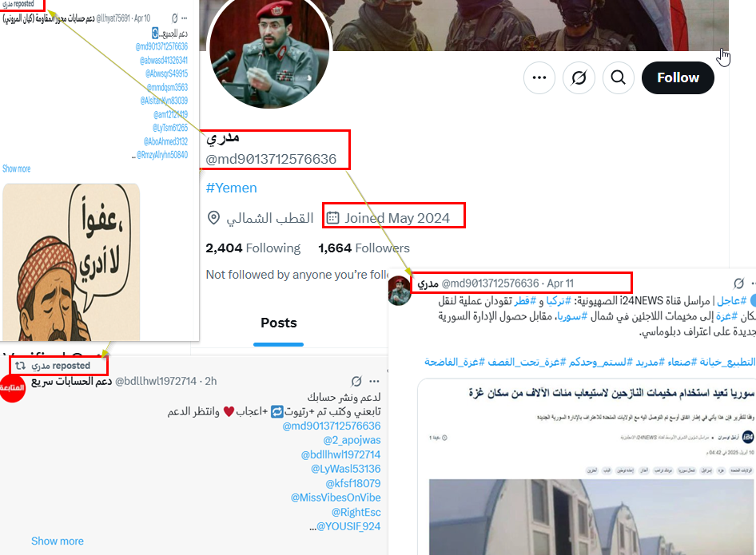Viewport: 756px width, 555px height.
Task: Open the #Yemen hashtag link
Action: [232, 188]
